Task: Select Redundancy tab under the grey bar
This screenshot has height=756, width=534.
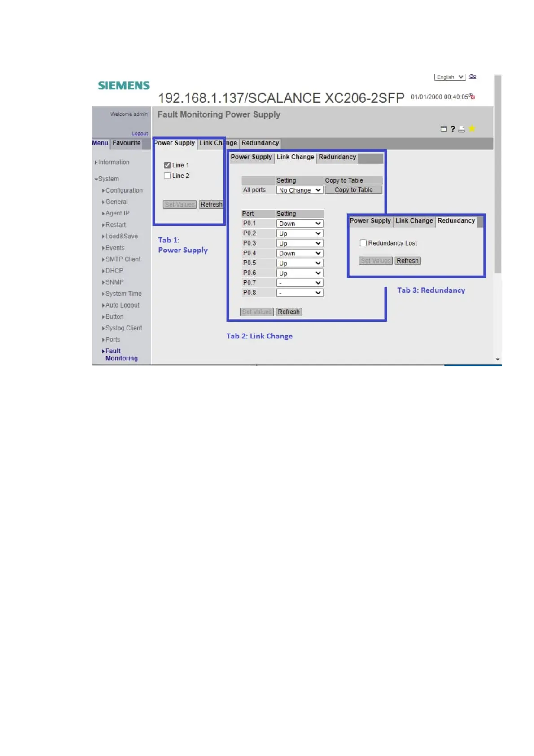Action: pyautogui.click(x=260, y=143)
